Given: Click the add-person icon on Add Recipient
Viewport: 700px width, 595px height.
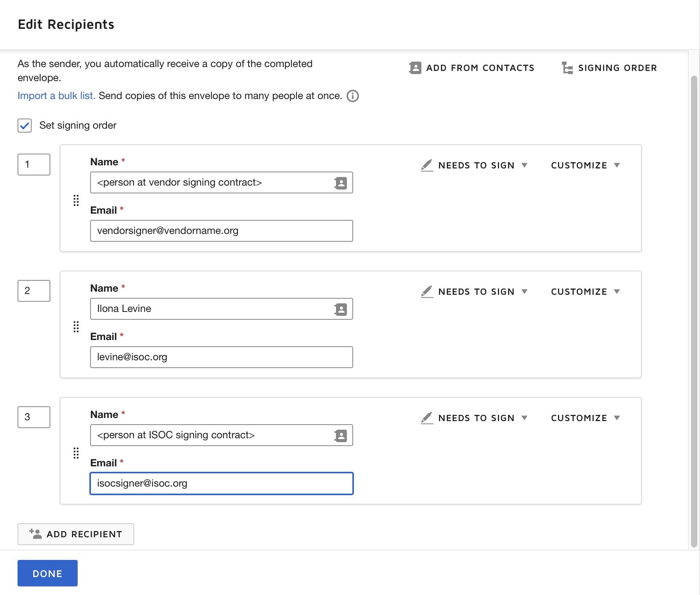Looking at the screenshot, I should click(36, 534).
